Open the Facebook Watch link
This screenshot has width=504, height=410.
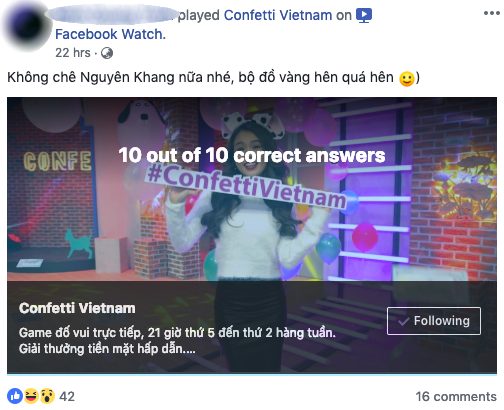(110, 34)
